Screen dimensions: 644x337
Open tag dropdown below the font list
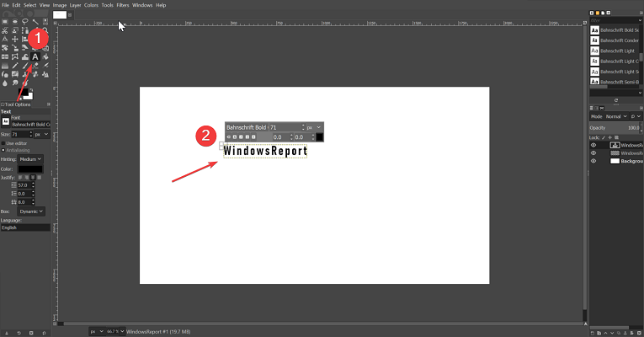640,93
